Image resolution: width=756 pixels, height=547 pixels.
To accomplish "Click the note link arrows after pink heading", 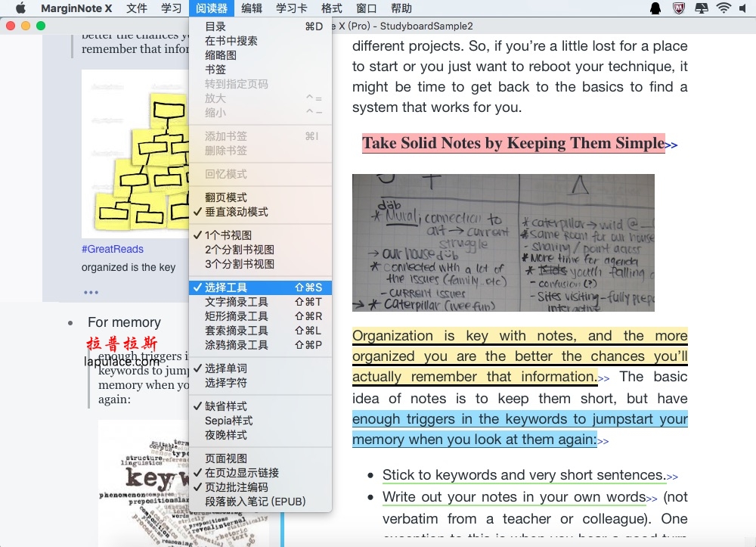I will (x=671, y=145).
